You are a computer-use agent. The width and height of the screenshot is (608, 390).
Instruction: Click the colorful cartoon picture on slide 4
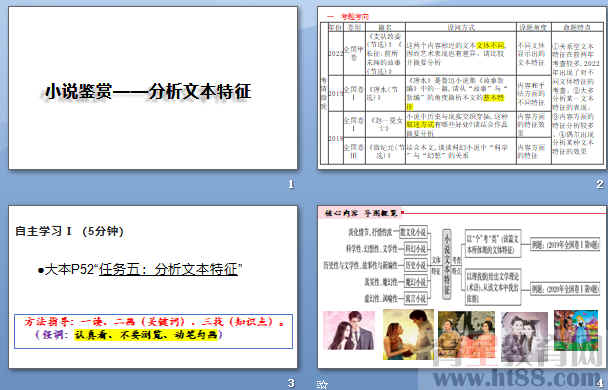click(576, 330)
